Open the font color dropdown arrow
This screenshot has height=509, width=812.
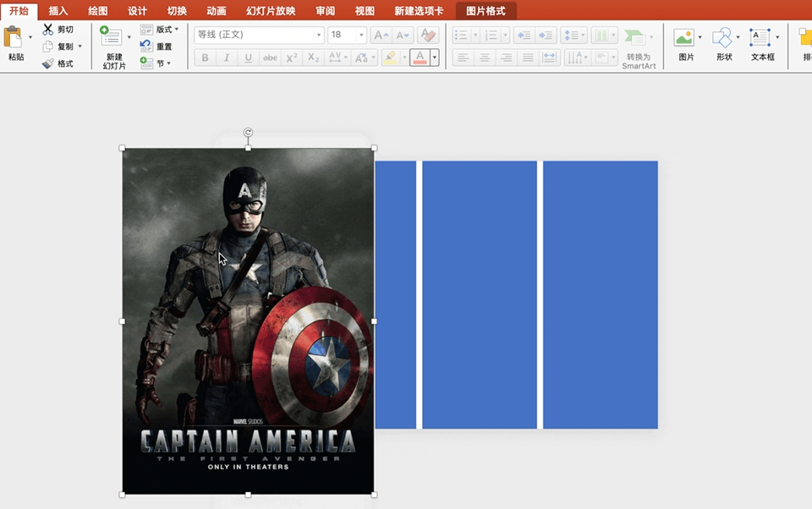(435, 57)
